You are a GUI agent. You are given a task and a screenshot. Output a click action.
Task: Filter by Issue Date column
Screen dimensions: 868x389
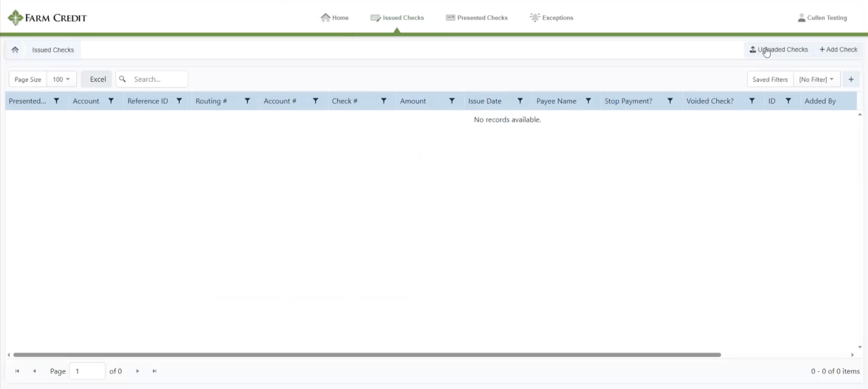[520, 101]
